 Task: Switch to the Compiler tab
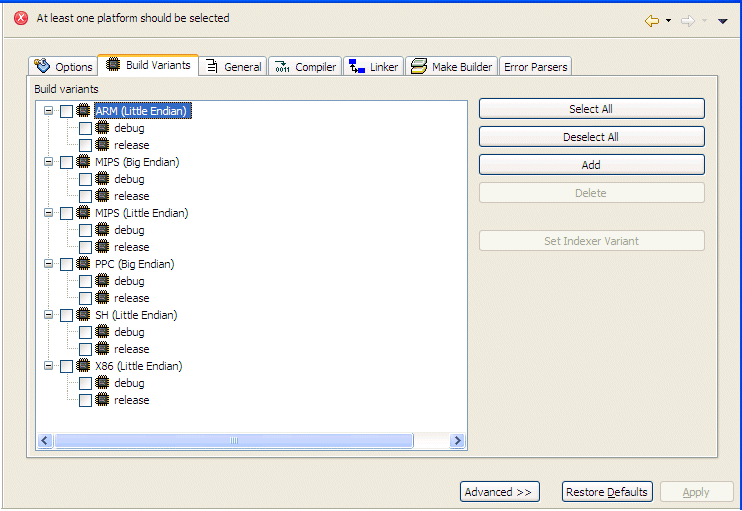(305, 67)
